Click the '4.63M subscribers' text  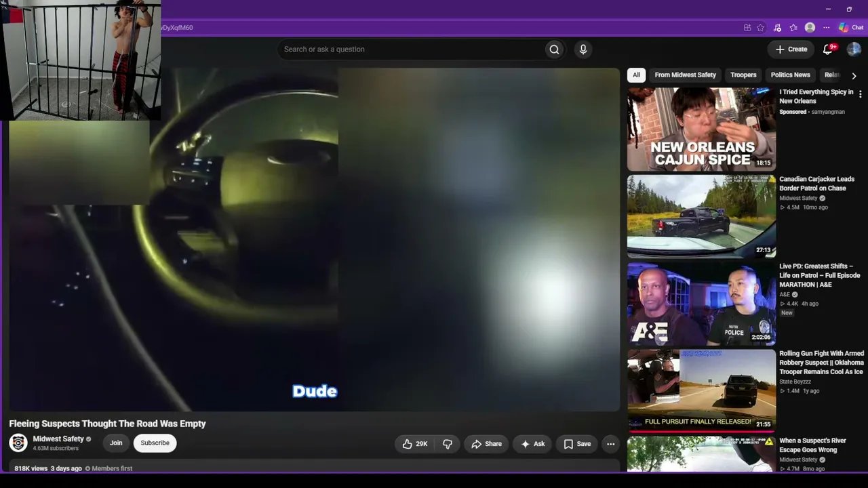pos(56,449)
